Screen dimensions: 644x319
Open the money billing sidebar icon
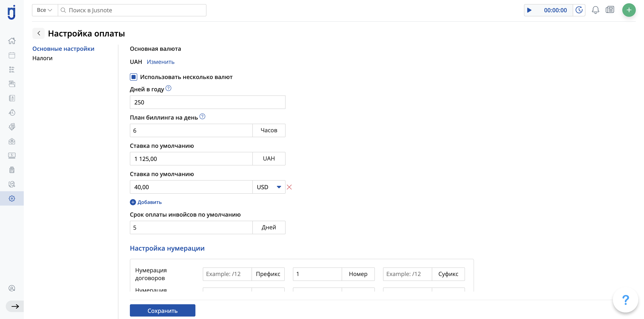pos(12,156)
